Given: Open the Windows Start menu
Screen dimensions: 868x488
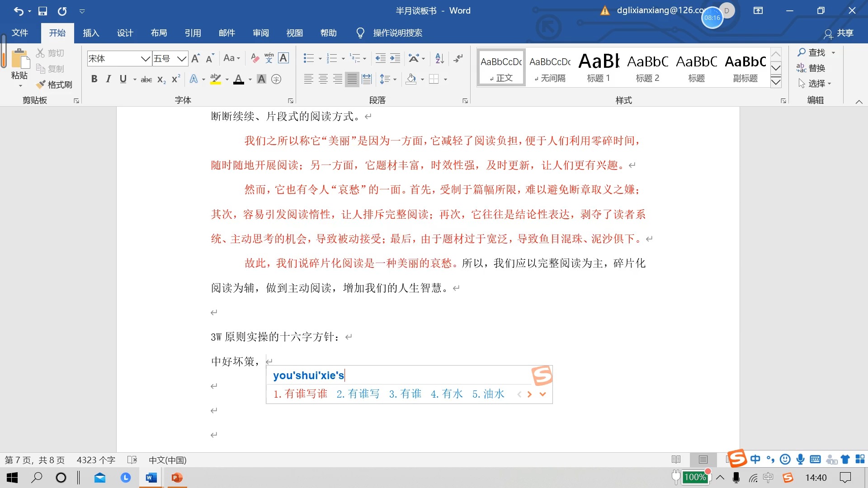Looking at the screenshot, I should click(12, 478).
